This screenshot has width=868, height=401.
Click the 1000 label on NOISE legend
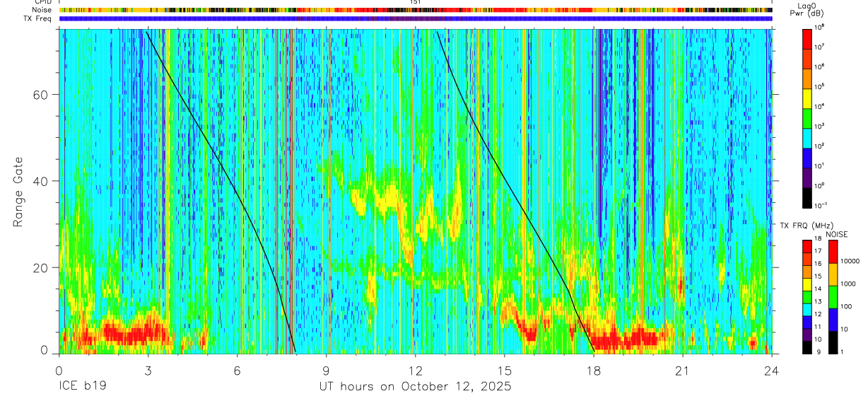click(848, 284)
